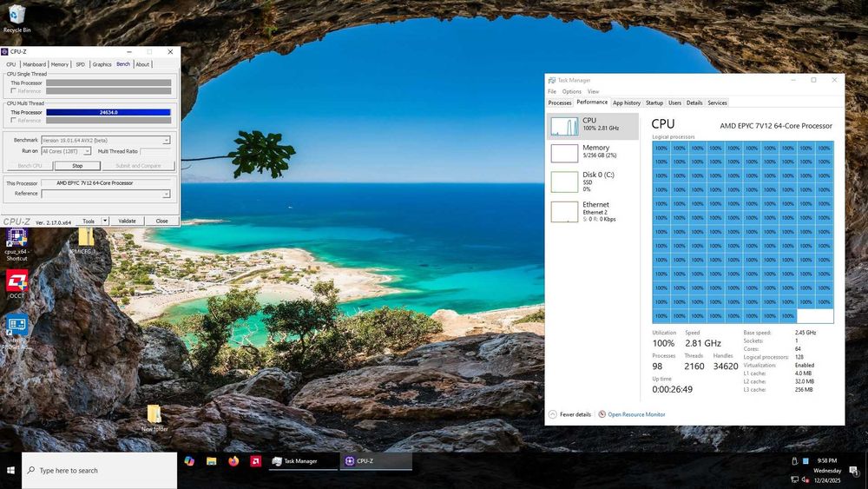Click CPU-Z Close button at bottom
The height and width of the screenshot is (489, 868).
[x=161, y=221]
